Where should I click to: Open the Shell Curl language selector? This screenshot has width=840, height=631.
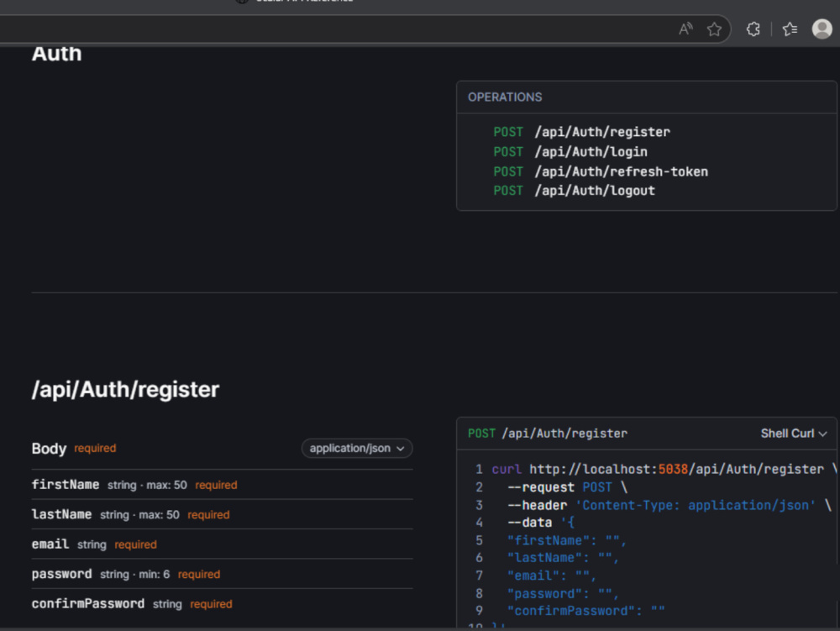click(794, 434)
